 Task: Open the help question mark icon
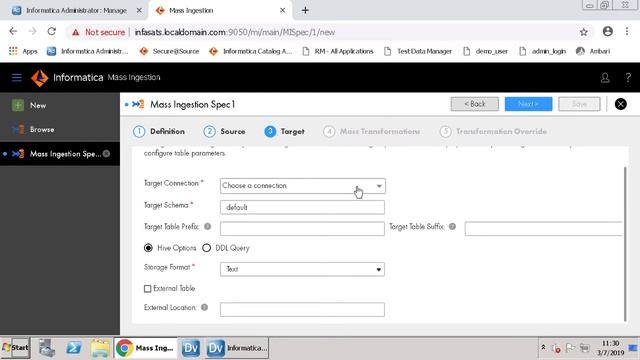tap(628, 78)
